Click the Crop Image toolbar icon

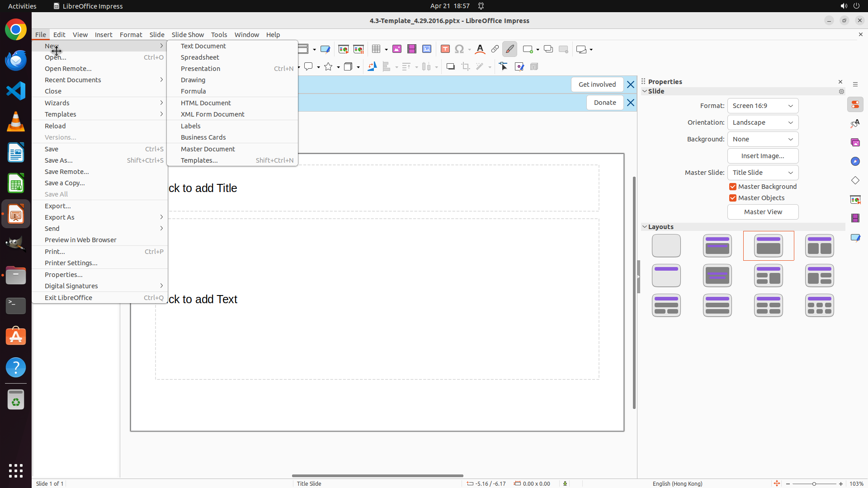click(465, 67)
